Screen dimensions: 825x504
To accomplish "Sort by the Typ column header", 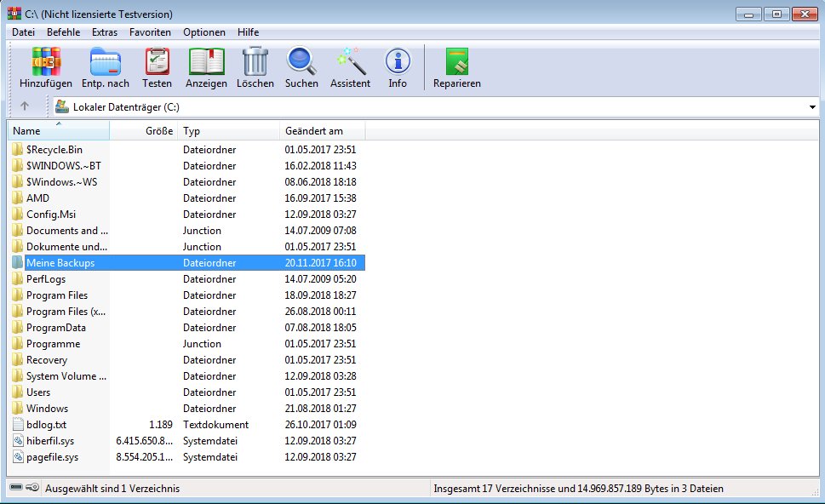I will 229,131.
